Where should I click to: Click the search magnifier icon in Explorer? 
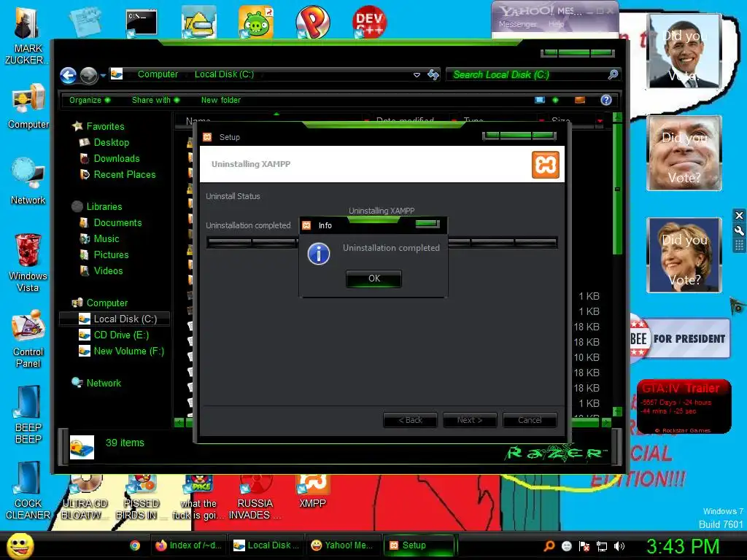[613, 74]
